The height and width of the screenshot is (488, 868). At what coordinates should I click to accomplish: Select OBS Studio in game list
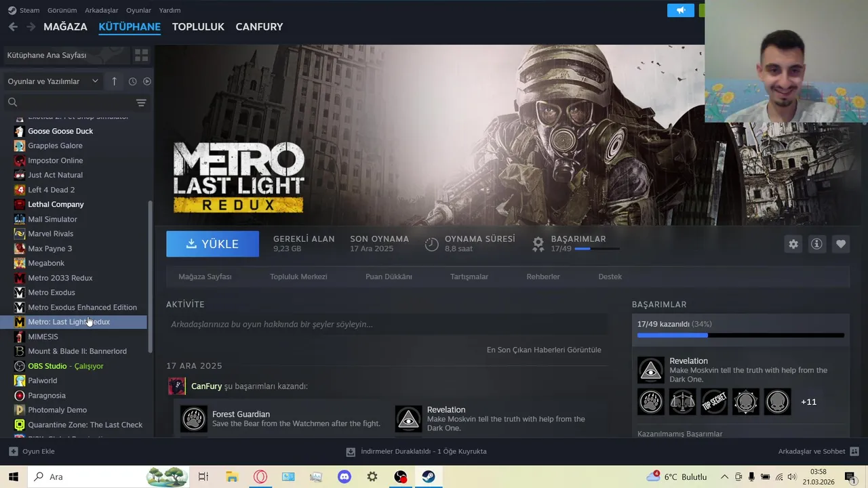click(x=81, y=366)
